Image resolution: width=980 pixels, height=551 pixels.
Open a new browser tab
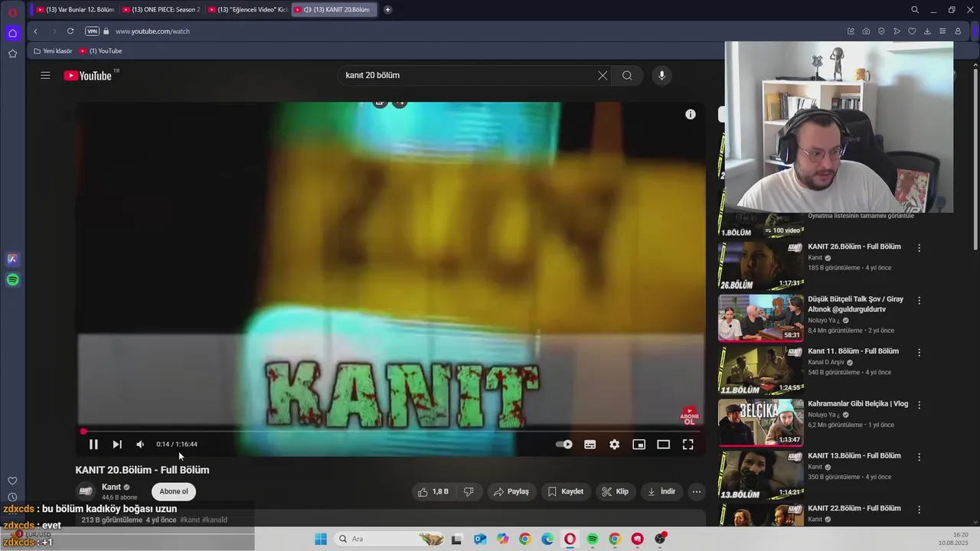pos(387,9)
